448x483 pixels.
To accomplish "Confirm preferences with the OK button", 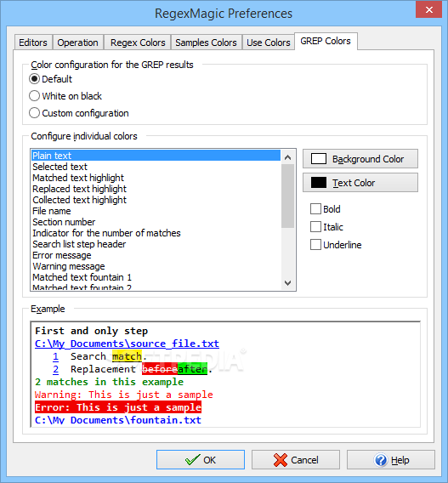I will [x=201, y=460].
